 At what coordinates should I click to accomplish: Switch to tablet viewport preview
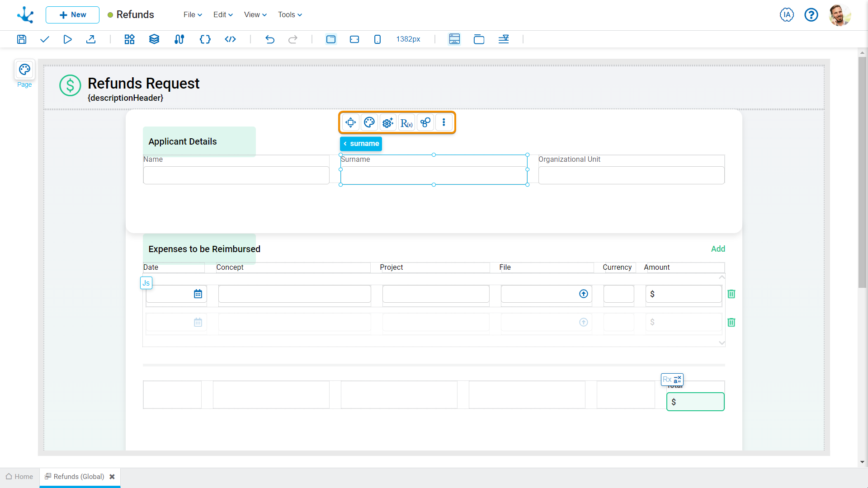pos(354,39)
